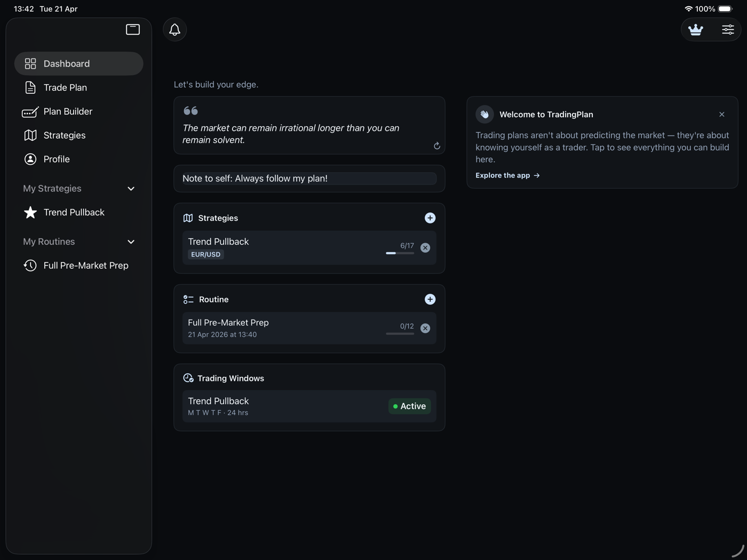Click the '21 Apr 2026 at 13:40' timestamp
Screen dimensions: 747x560
click(222, 335)
